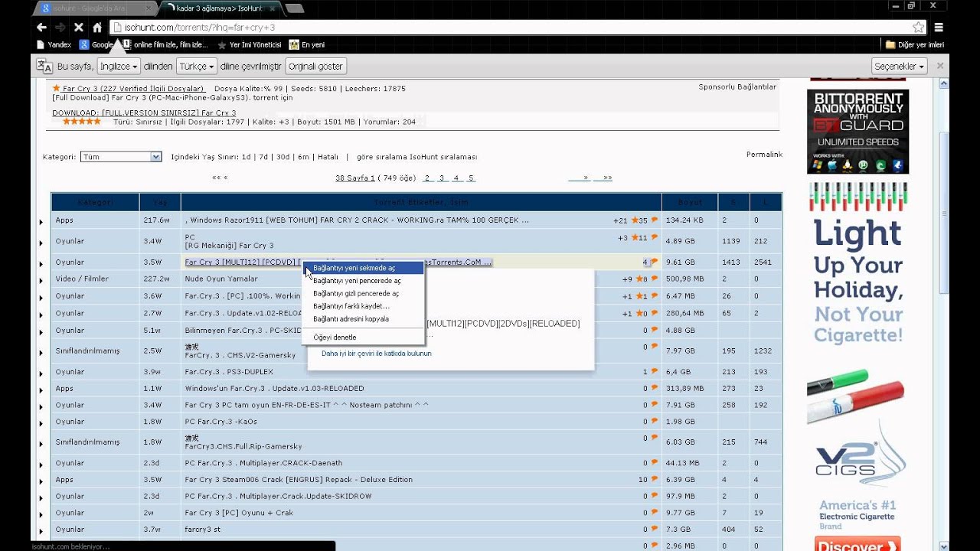Open the 'online film izle' bookmark
Image resolution: width=980 pixels, height=551 pixels.
(165, 45)
